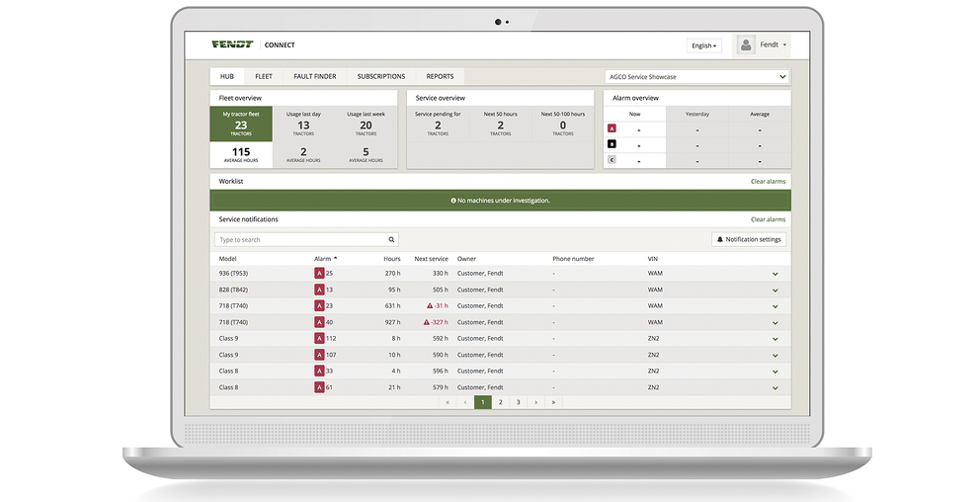Click the red A alarm category icon in Alarm overview
Screen dimensions: 980x502
pos(612,128)
